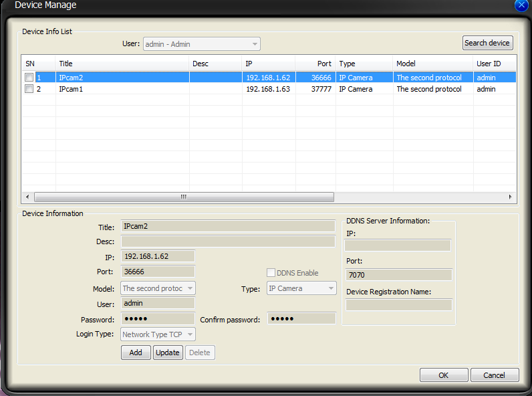Click the Cancel button
This screenshot has width=532, height=396.
[x=495, y=375]
